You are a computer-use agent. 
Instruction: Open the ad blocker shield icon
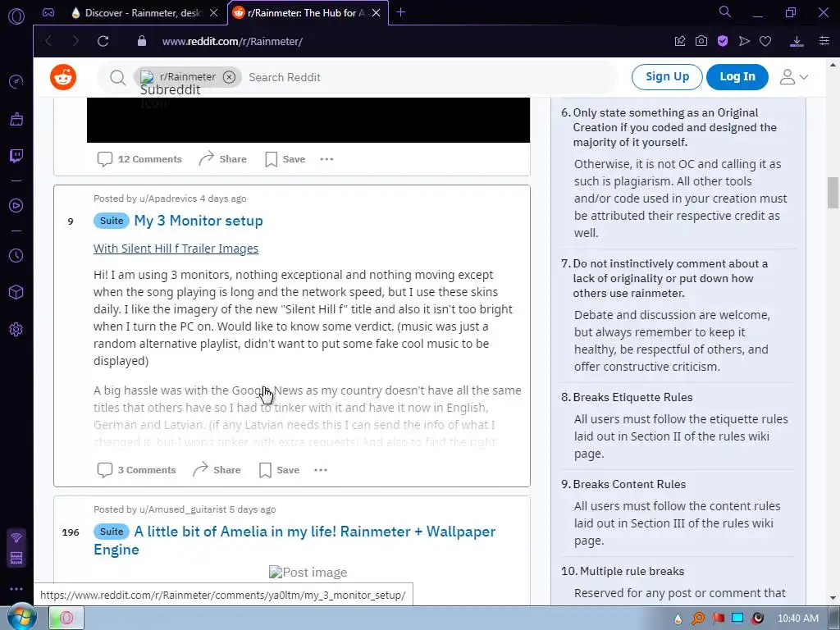click(x=723, y=41)
